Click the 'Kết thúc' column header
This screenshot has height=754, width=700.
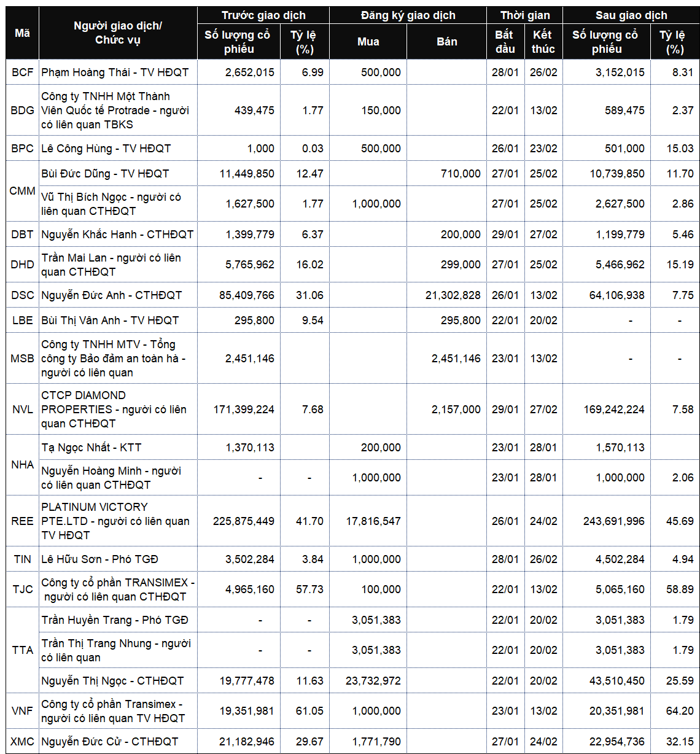pos(543,42)
